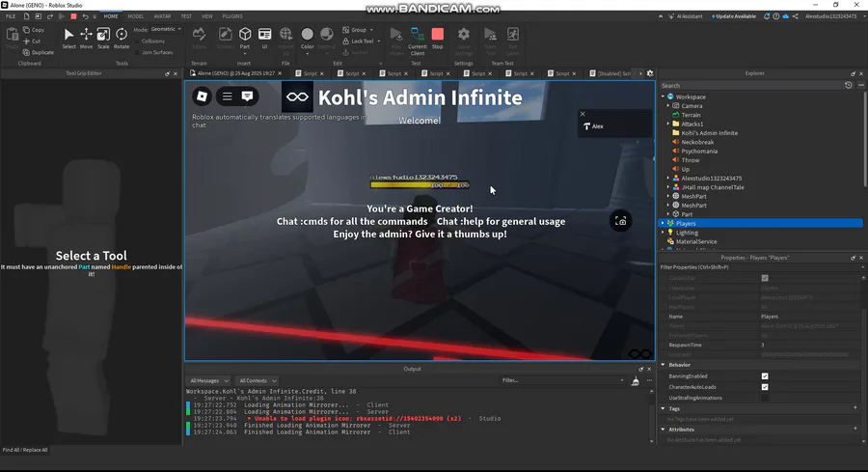
Task: Click the cloud save status icon
Action: pyautogui.click(x=785, y=16)
